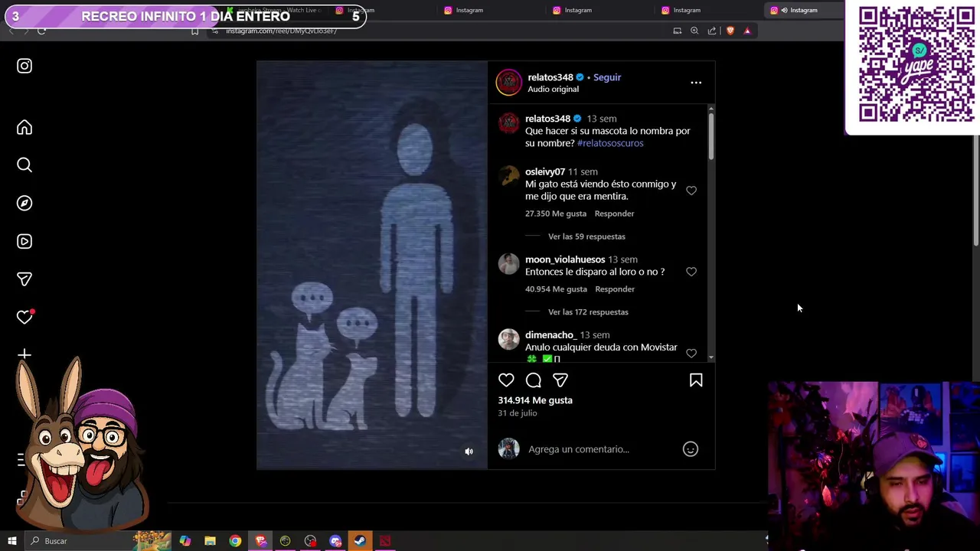Go to Instagram Home in the sidebar

24,127
